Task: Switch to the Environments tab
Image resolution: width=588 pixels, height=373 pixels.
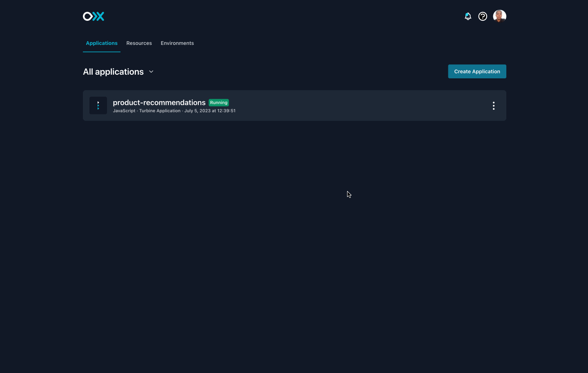Action: tap(177, 43)
